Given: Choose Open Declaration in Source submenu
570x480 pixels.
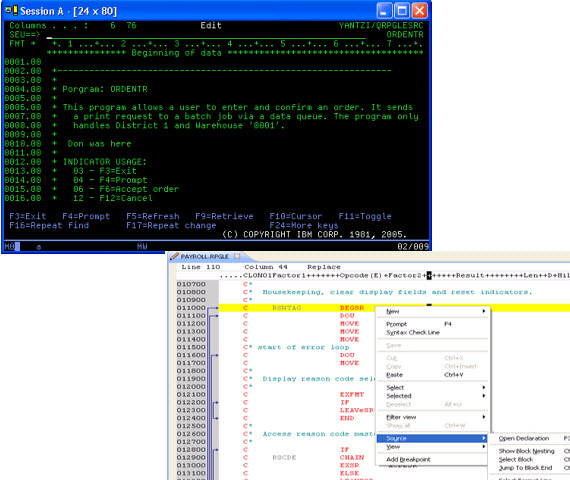Looking at the screenshot, I should click(x=530, y=438).
